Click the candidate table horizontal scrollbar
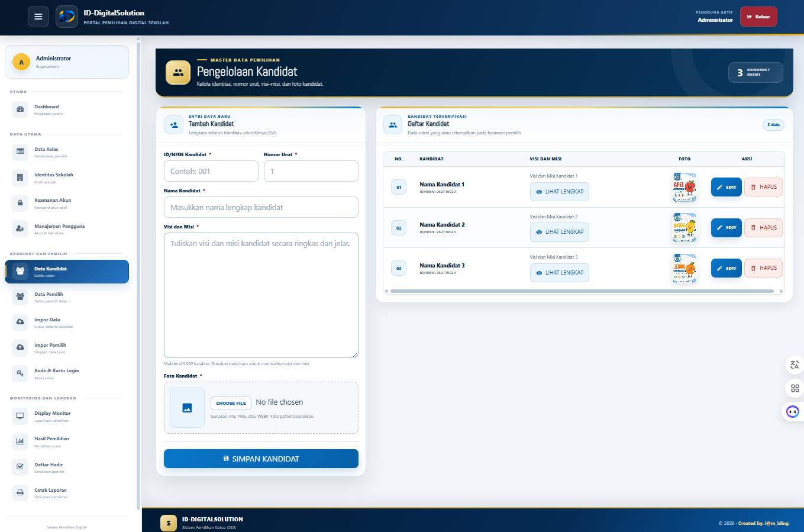Image resolution: width=804 pixels, height=532 pixels. (x=582, y=291)
